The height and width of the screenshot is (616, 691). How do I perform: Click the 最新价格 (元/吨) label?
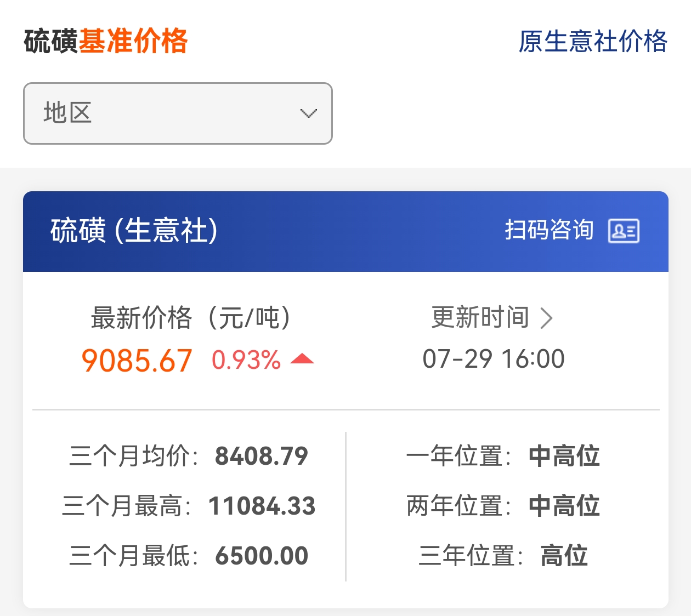190,317
